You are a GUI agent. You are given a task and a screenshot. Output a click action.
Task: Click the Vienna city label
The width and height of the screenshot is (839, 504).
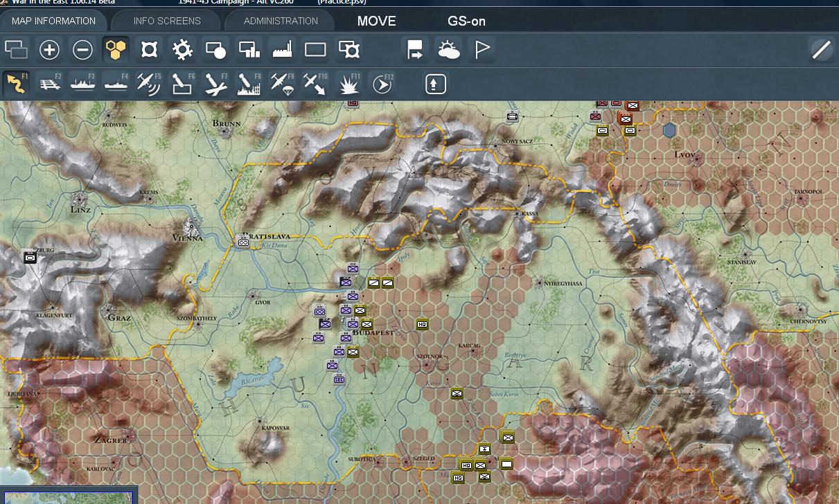[x=187, y=238]
